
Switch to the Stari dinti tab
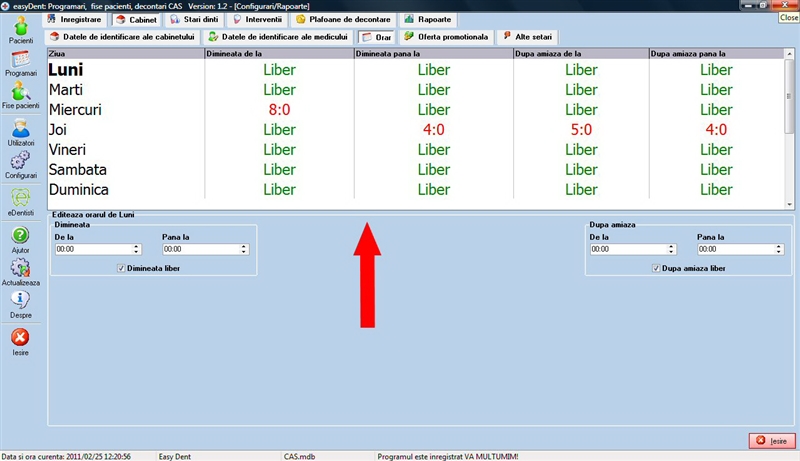click(194, 19)
